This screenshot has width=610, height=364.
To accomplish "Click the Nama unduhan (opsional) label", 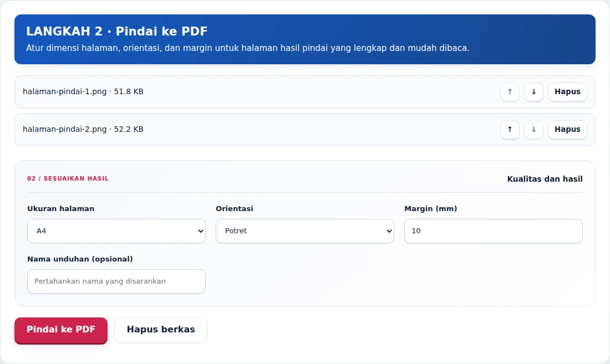I will (80, 259).
